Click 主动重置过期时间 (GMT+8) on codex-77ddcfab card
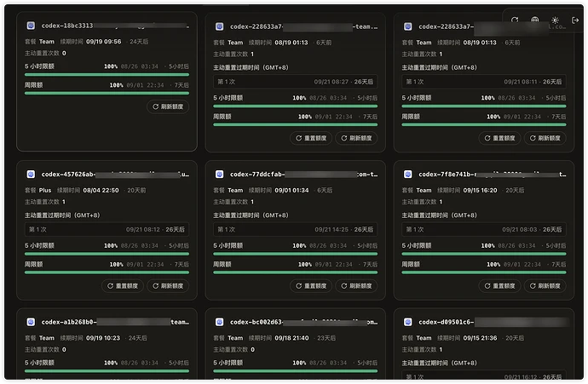Viewport: 588px width, 384px height. (x=251, y=215)
